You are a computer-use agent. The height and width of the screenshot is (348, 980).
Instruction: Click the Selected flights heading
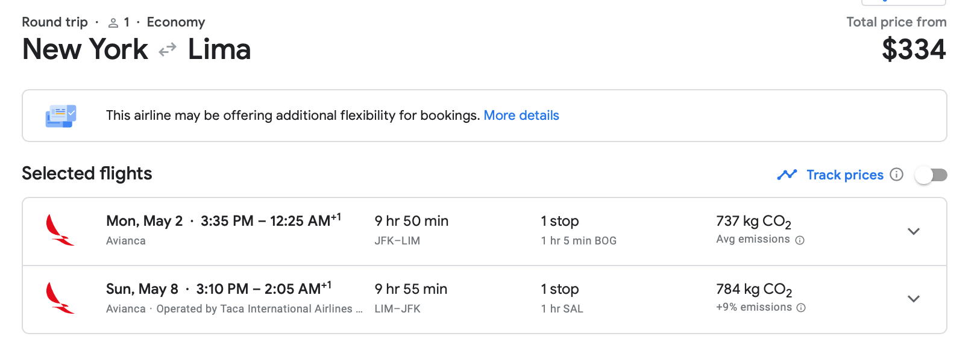(x=87, y=173)
